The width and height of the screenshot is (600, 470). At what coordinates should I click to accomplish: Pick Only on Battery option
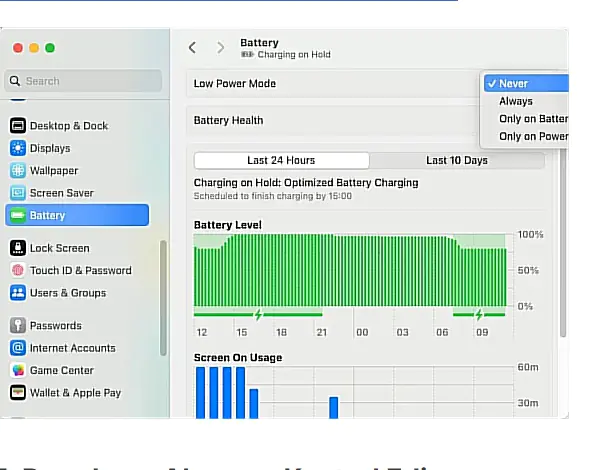click(532, 119)
